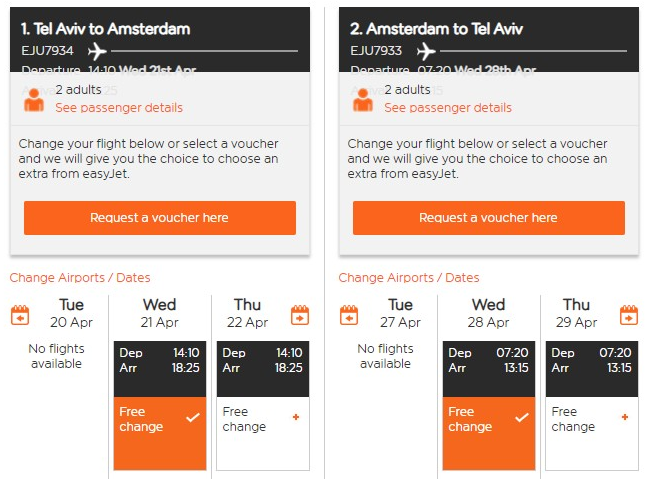Toggle the Wed 28 Apr free change tile
The image size is (649, 479).
489,433
